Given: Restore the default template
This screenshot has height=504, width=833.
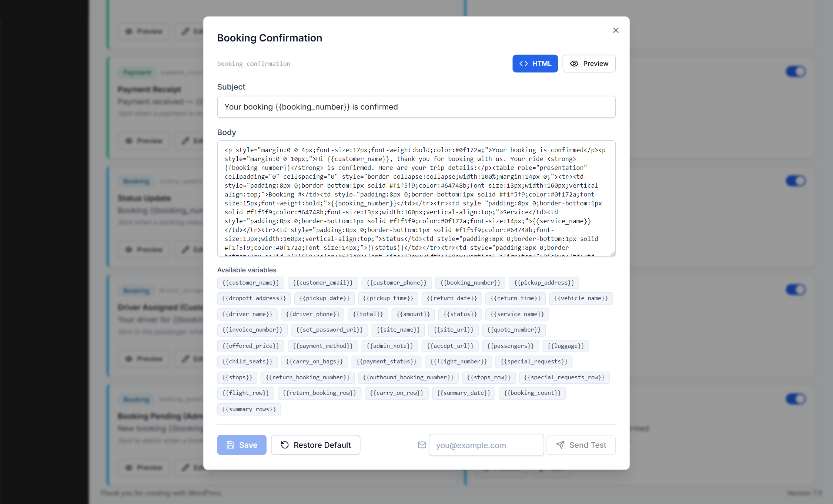Looking at the screenshot, I should [315, 445].
